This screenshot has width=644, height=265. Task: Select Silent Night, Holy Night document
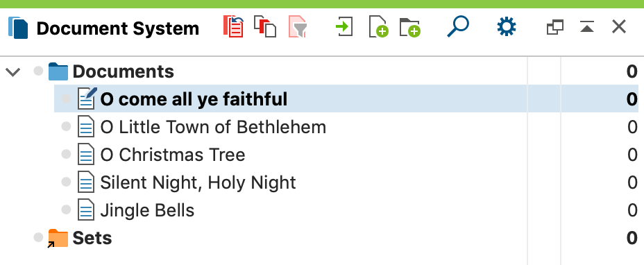(x=198, y=182)
